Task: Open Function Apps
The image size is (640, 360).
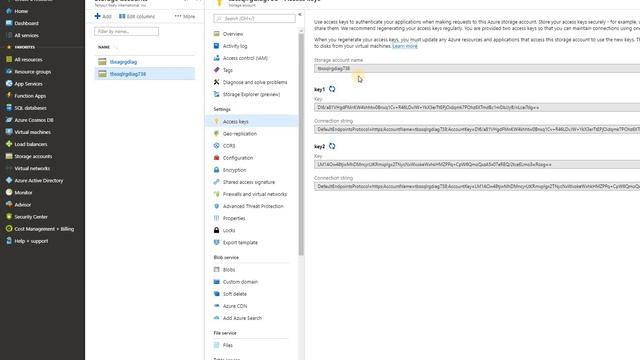Action: [30, 96]
